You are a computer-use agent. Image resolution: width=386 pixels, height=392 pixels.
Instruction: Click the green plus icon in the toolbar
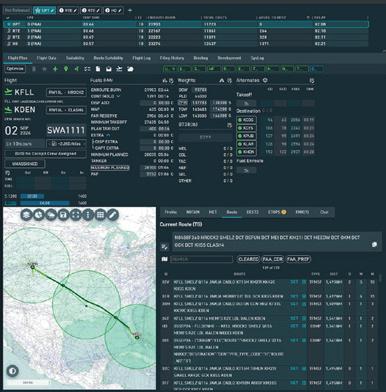(55, 69)
